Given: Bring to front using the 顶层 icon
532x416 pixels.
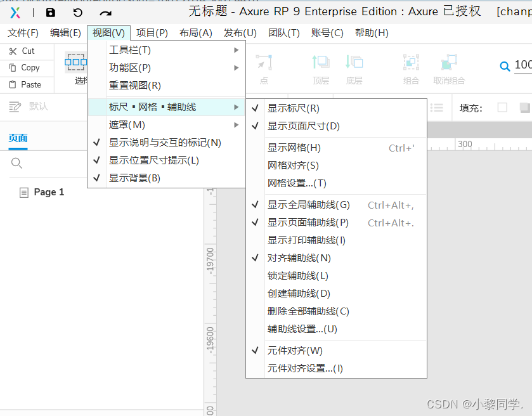Looking at the screenshot, I should pos(321,62).
